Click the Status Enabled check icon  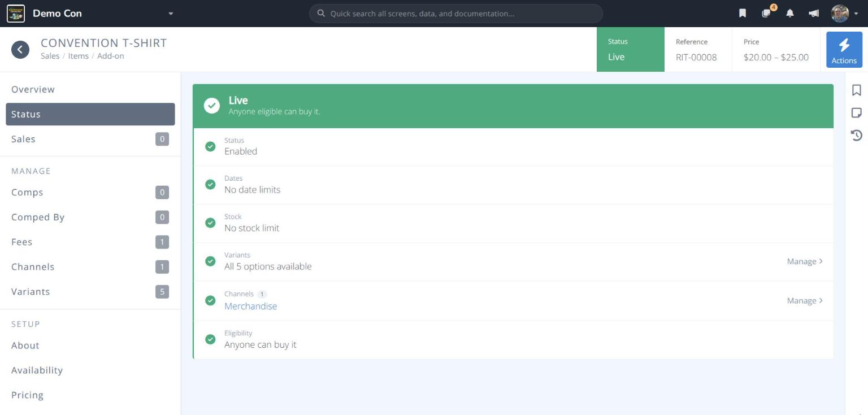tap(210, 146)
